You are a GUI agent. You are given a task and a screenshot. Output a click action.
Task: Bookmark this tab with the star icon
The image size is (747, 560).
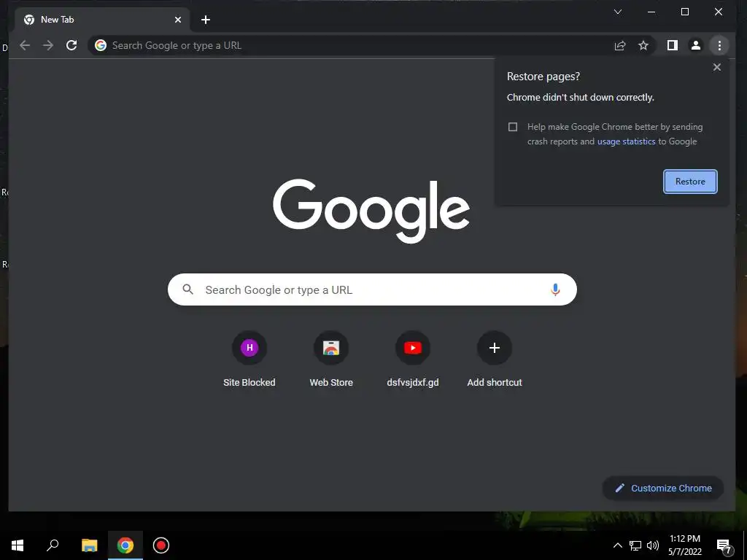(x=643, y=45)
